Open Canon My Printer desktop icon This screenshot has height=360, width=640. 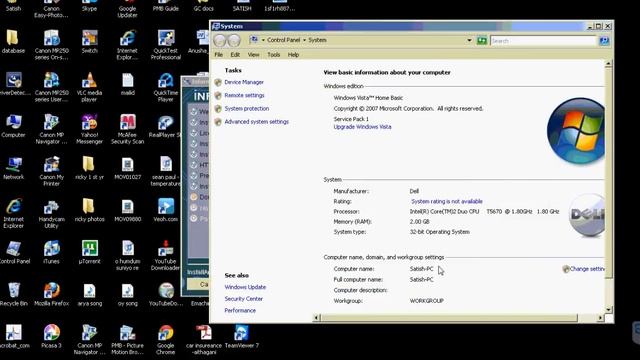(51, 171)
